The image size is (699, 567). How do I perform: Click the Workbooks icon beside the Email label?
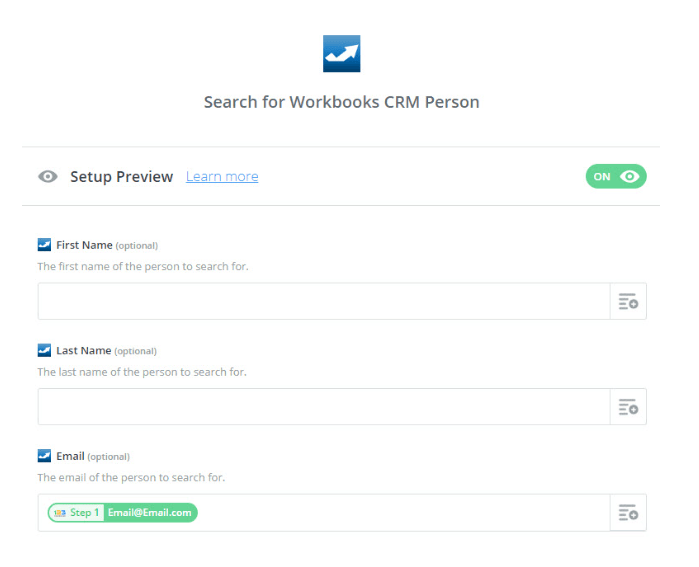pyautogui.click(x=44, y=456)
